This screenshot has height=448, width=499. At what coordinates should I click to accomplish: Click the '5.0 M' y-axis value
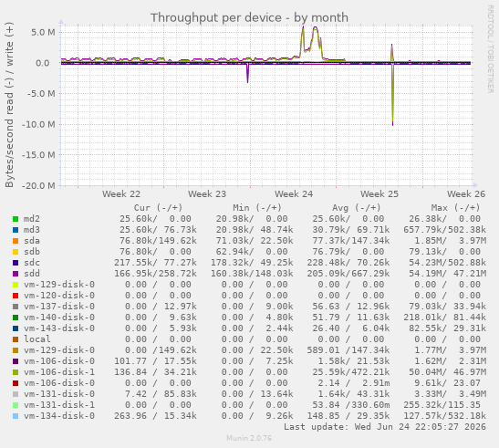[43, 33]
